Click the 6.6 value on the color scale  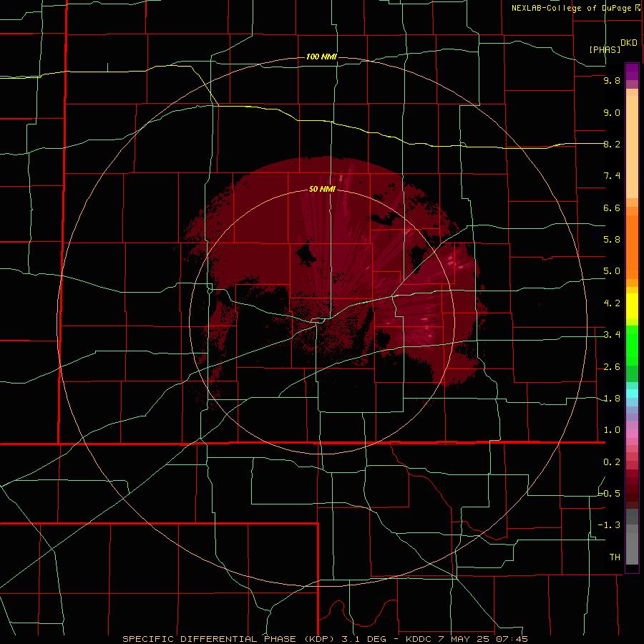[612, 208]
